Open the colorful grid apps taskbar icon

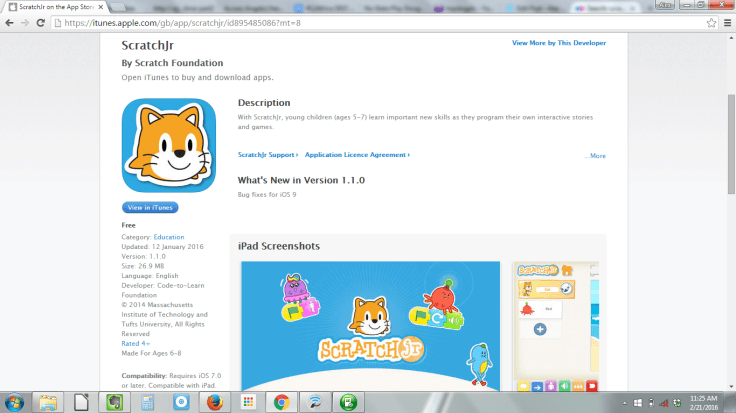tap(248, 403)
